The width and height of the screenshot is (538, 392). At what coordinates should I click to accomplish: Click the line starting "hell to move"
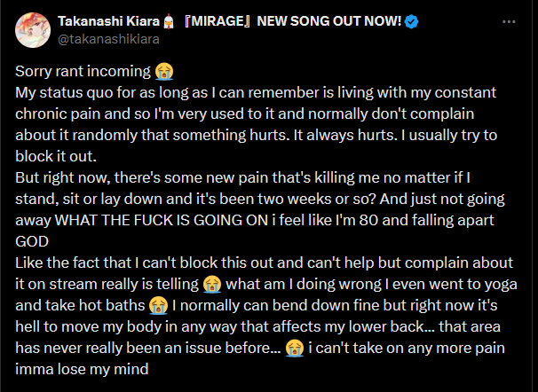coord(257,327)
